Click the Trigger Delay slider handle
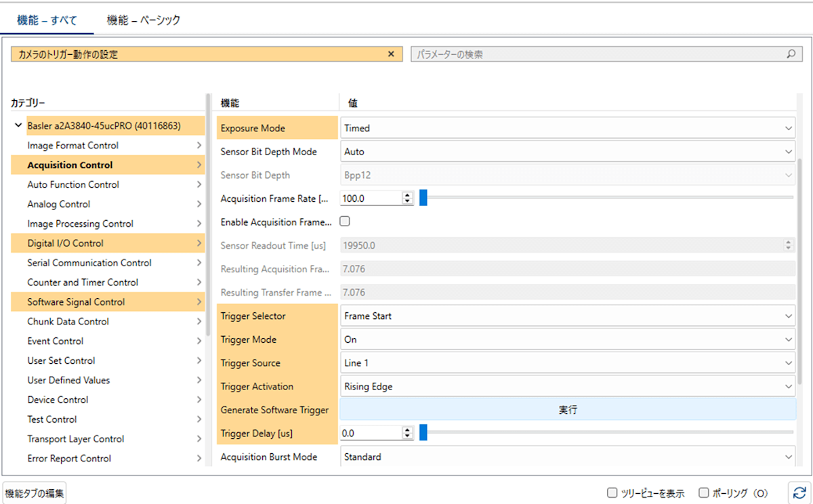 click(423, 432)
